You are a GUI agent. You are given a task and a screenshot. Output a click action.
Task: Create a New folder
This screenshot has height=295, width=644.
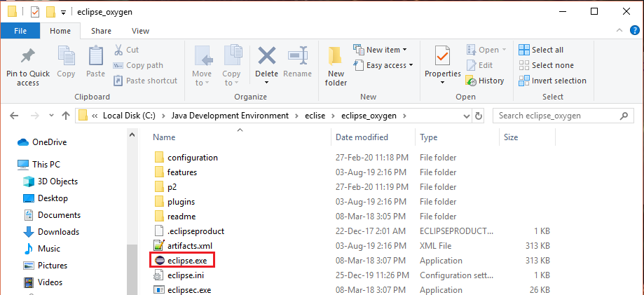(336, 67)
